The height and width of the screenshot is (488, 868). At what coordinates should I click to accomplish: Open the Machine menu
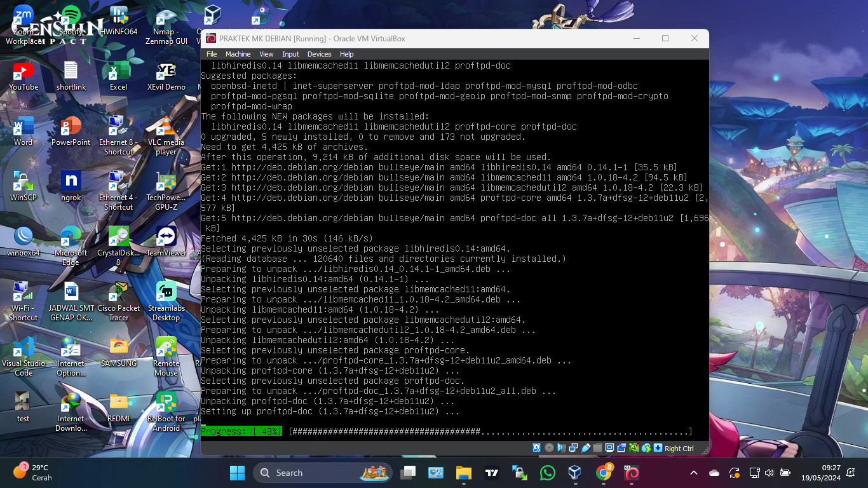(238, 54)
